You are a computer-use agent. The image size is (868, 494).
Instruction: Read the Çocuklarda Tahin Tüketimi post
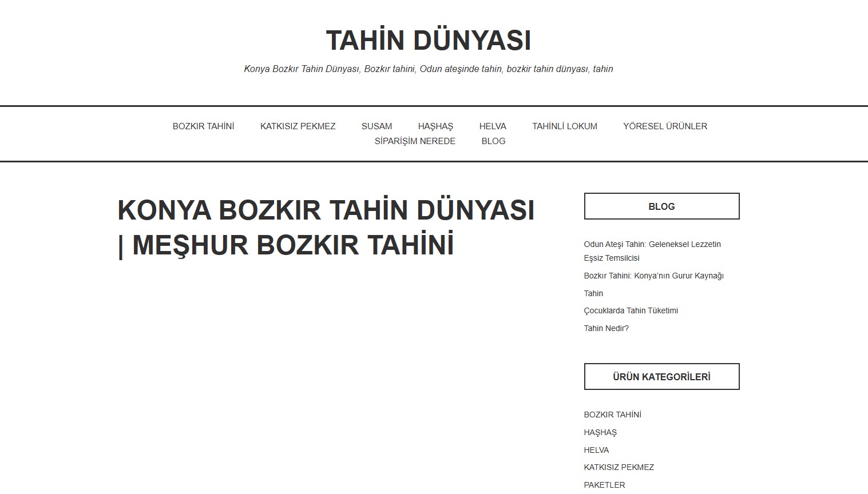630,310
